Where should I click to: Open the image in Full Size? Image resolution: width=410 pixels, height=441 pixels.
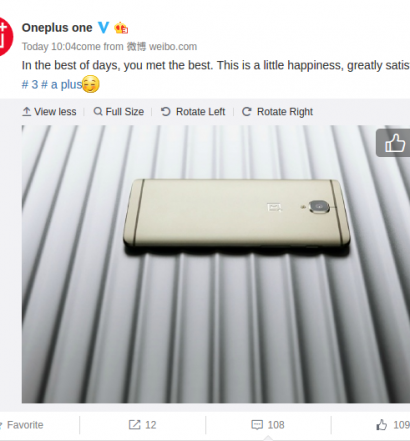(x=119, y=112)
